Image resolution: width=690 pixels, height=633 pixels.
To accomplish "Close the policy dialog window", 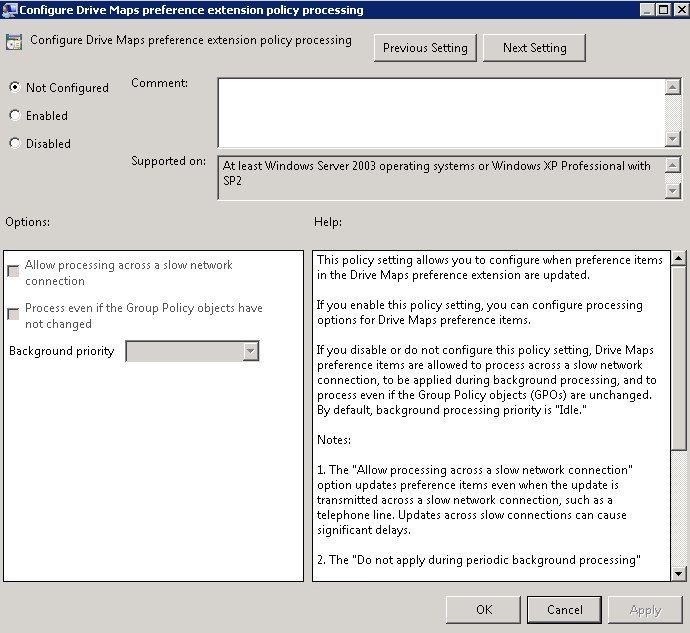I will [680, 10].
